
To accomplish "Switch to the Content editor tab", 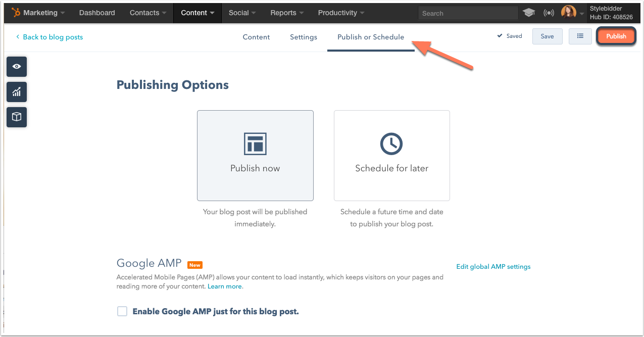I will pos(256,37).
